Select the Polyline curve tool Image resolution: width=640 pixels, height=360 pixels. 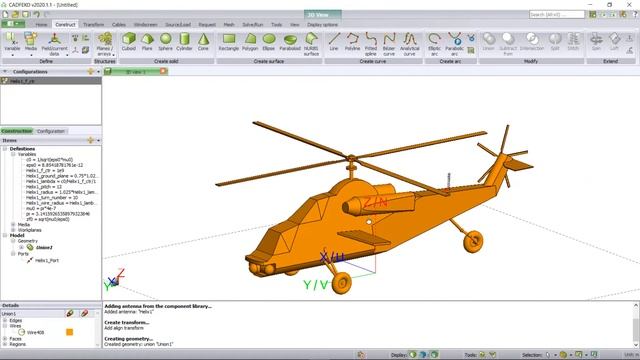coord(352,42)
